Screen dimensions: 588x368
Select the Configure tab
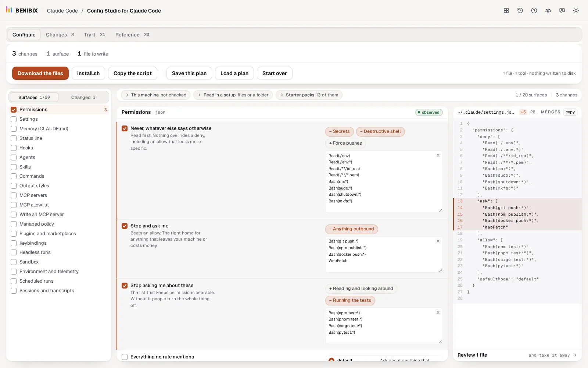point(24,35)
